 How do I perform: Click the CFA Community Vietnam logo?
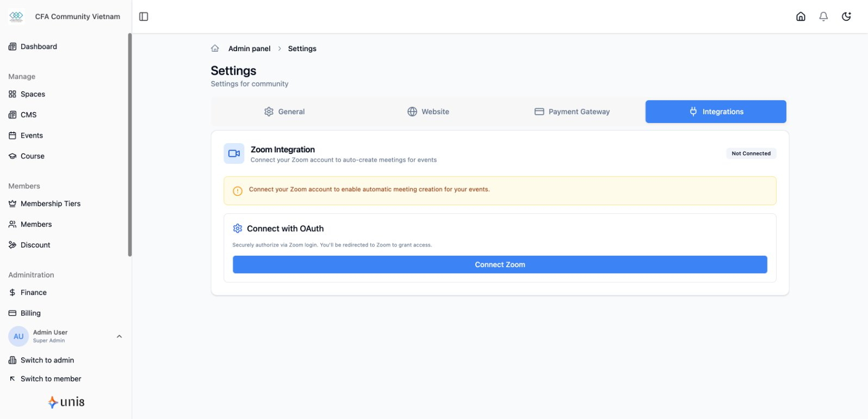pos(16,16)
